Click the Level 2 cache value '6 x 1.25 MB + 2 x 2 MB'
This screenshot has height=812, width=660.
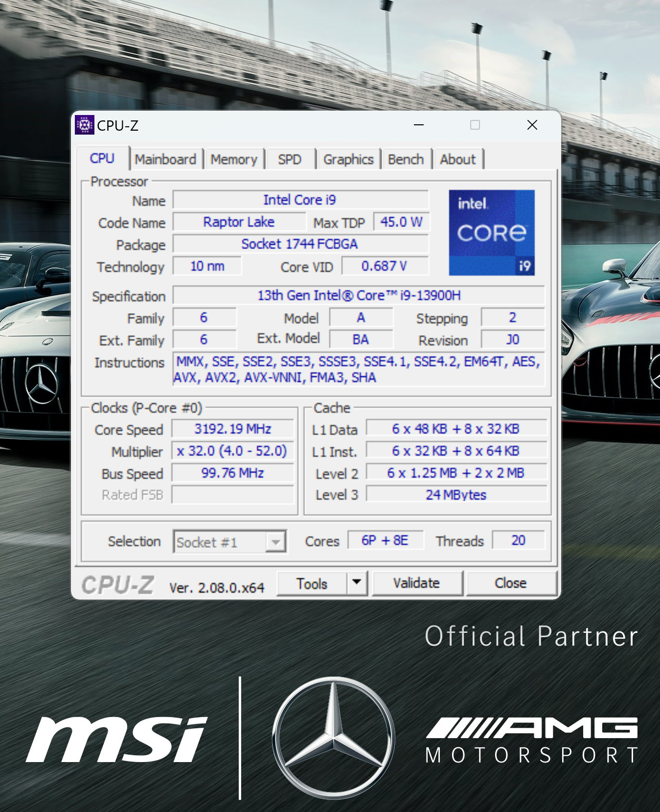point(456,473)
